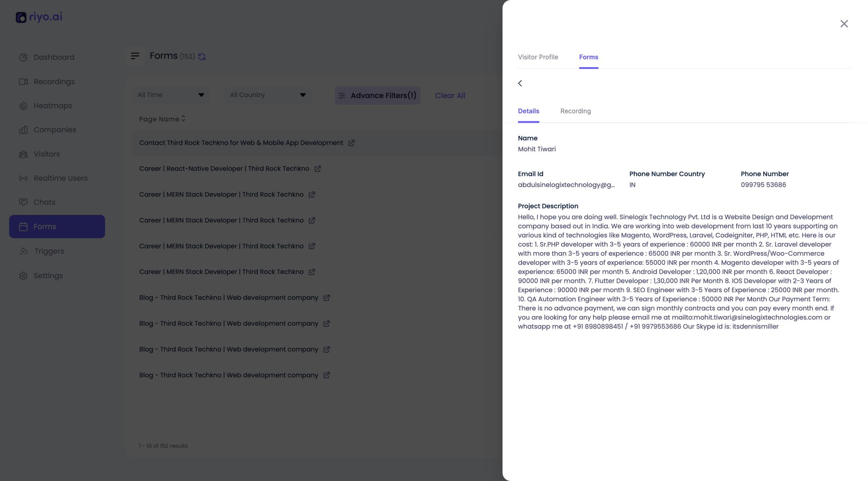Screen dimensions: 868x481
Task: Open the Dashboard from the sidebar
Action: pos(54,57)
